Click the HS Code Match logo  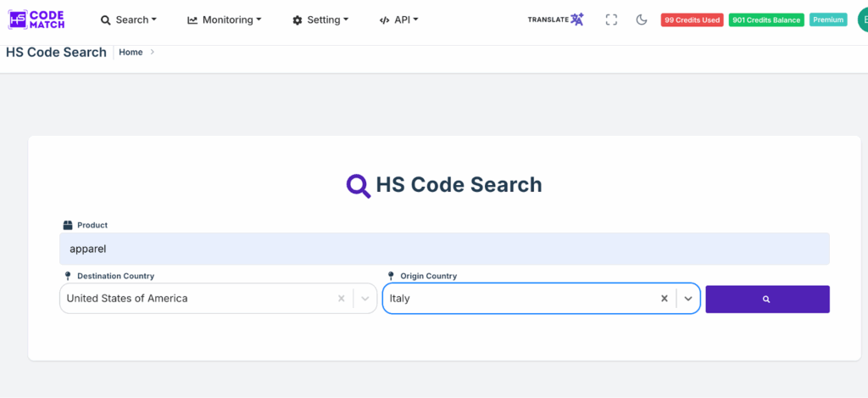click(x=36, y=20)
